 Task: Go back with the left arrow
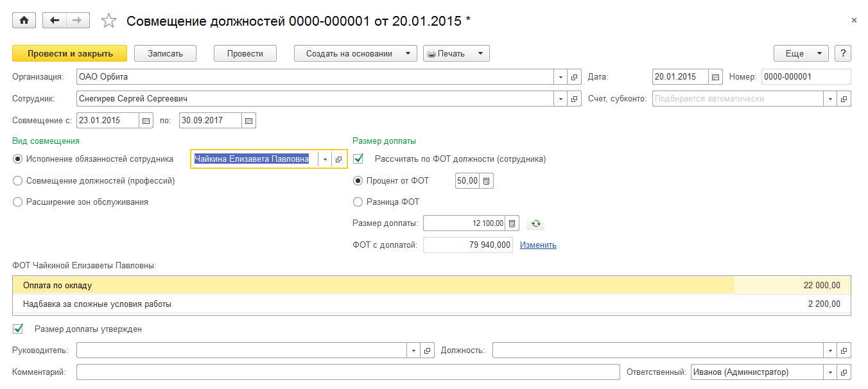55,21
